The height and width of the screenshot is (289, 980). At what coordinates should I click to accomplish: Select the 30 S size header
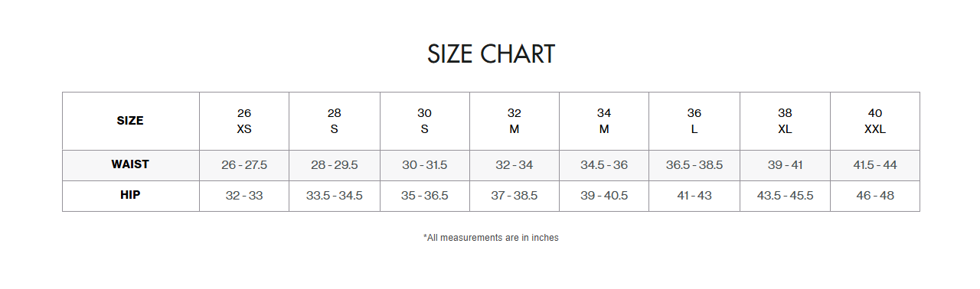pos(424,121)
